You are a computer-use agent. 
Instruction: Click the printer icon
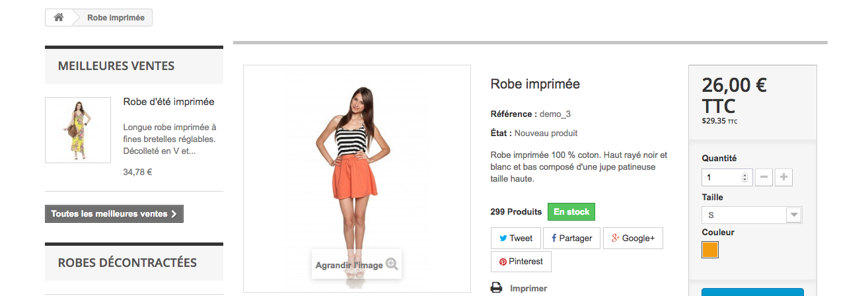pyautogui.click(x=496, y=288)
